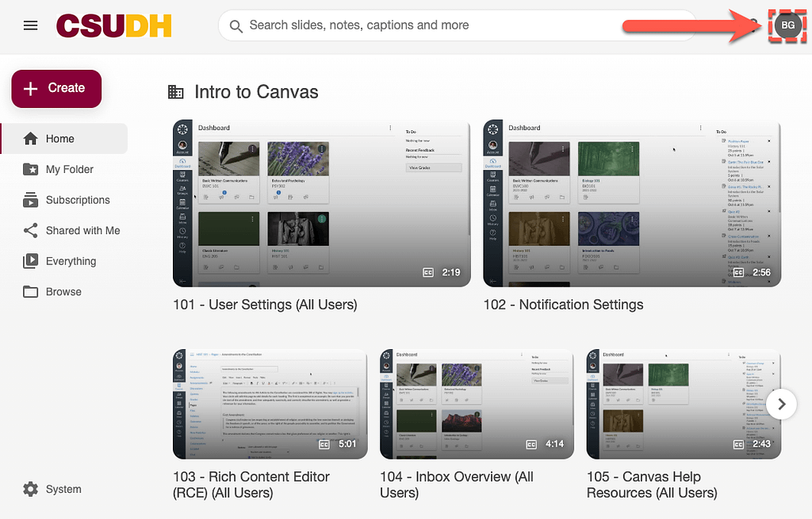Open the '102 - Notification Settings' title
This screenshot has height=519, width=812.
tap(564, 305)
